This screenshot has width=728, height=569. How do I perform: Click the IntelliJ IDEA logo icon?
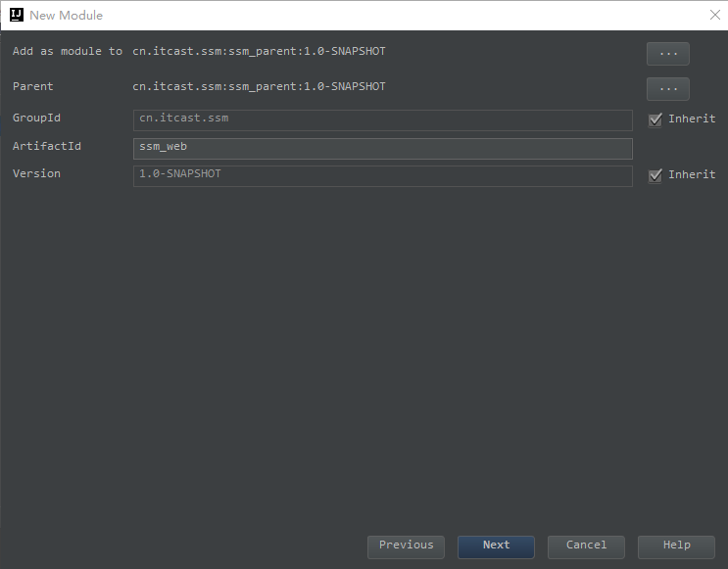(x=17, y=15)
